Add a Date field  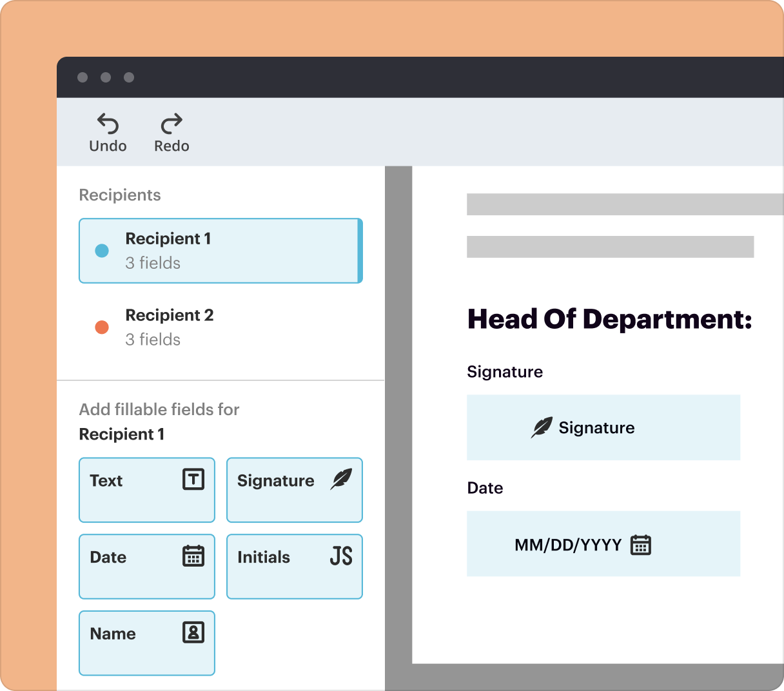[x=146, y=567]
